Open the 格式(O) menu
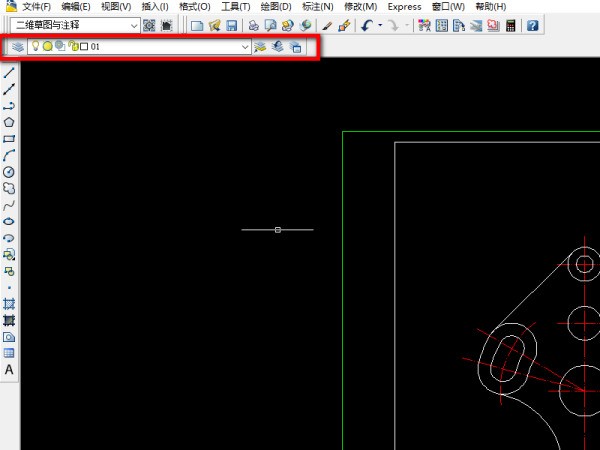600x450 pixels. coord(195,7)
